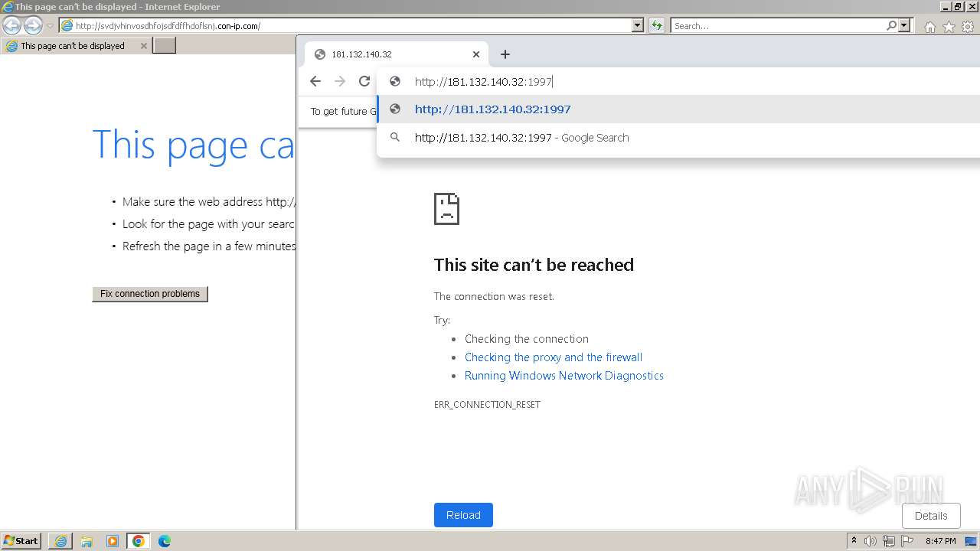Expand IE address bar autocomplete dropdown

(638, 26)
